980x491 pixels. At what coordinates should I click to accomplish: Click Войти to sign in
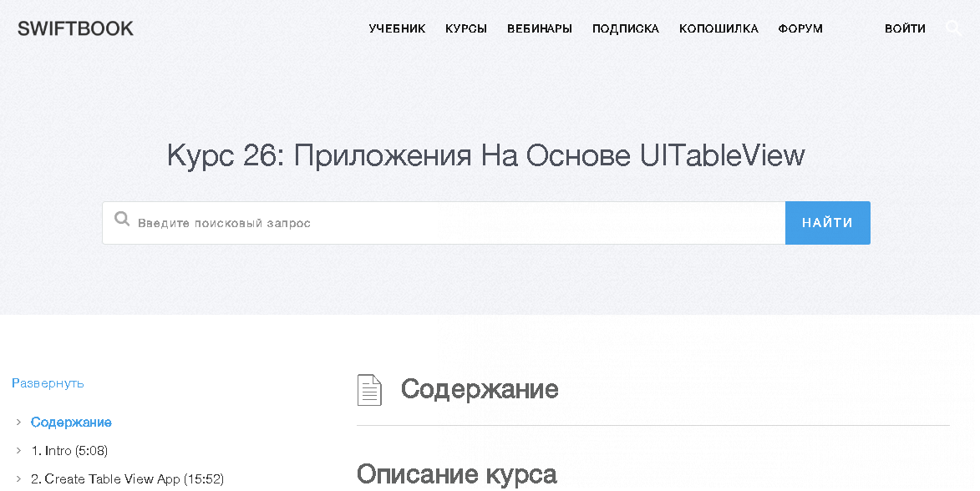[905, 28]
